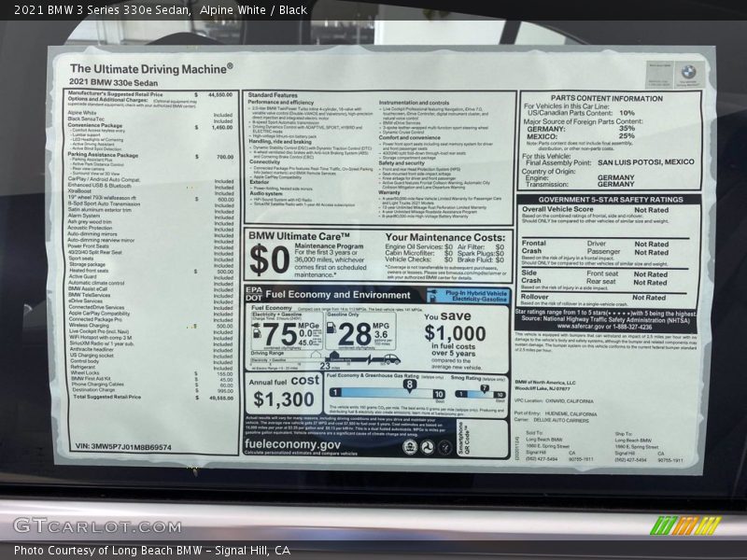Click the 'Rollover' Not Rated row
The height and width of the screenshot is (560, 747).
click(594, 297)
